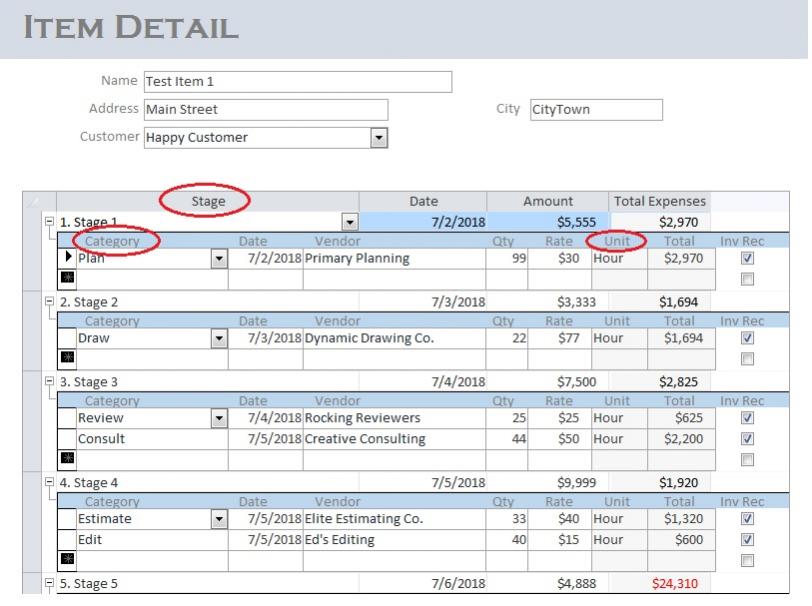Click the Primary Planning vendor cell
The height and width of the screenshot is (606, 812).
click(394, 258)
